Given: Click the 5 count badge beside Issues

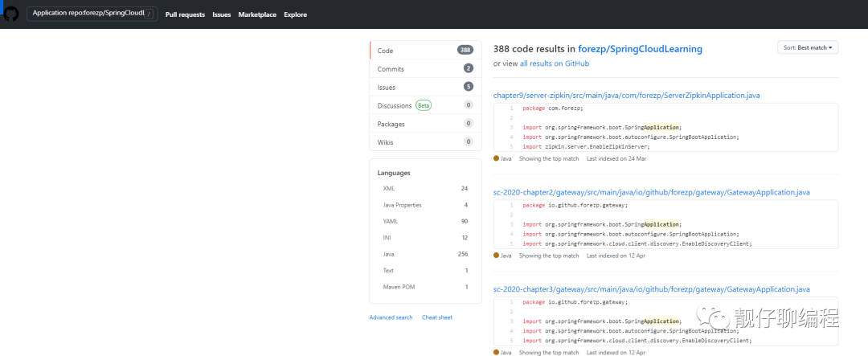Looking at the screenshot, I should (469, 87).
